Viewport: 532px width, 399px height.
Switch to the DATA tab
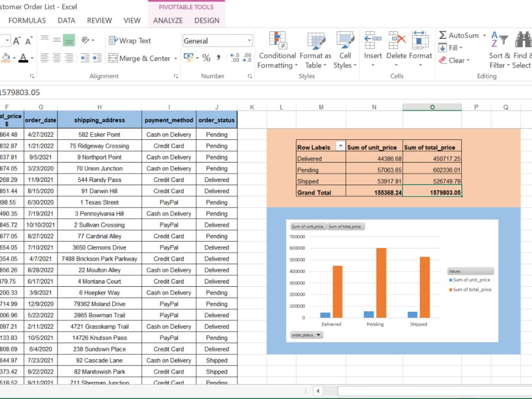pyautogui.click(x=66, y=21)
